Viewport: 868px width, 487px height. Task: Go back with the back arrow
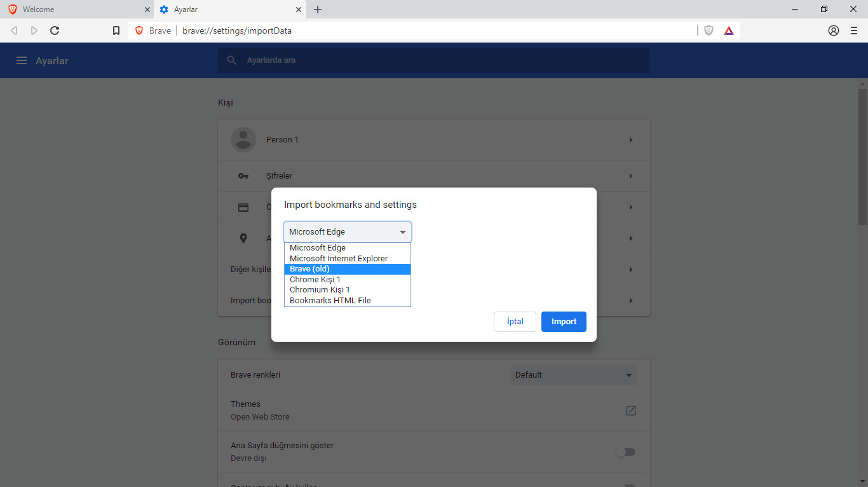14,31
